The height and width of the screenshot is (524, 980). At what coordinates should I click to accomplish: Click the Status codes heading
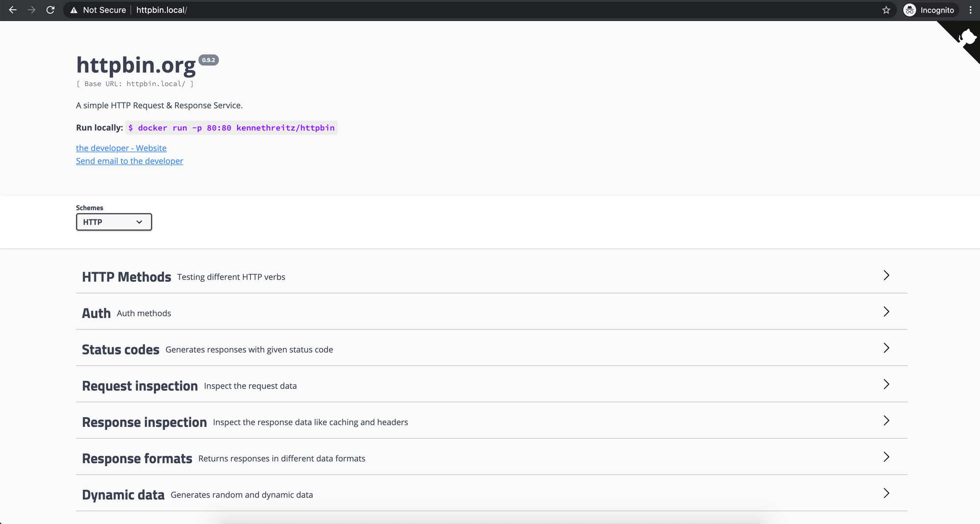121,349
